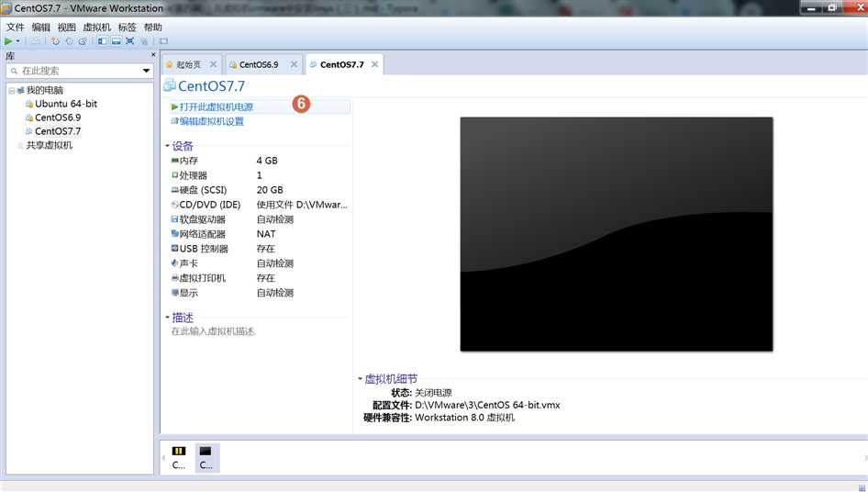This screenshot has width=868, height=492.
Task: Click the 软盘驱动器 device row
Action: tap(259, 219)
